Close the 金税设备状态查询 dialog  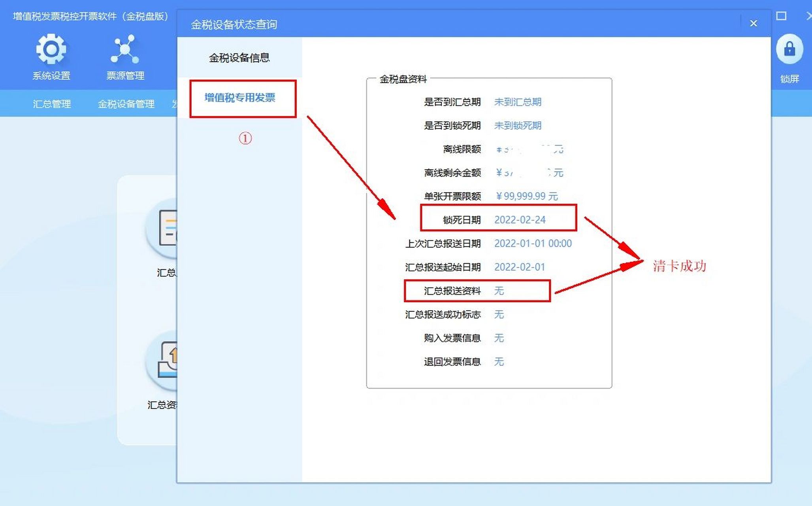point(753,24)
